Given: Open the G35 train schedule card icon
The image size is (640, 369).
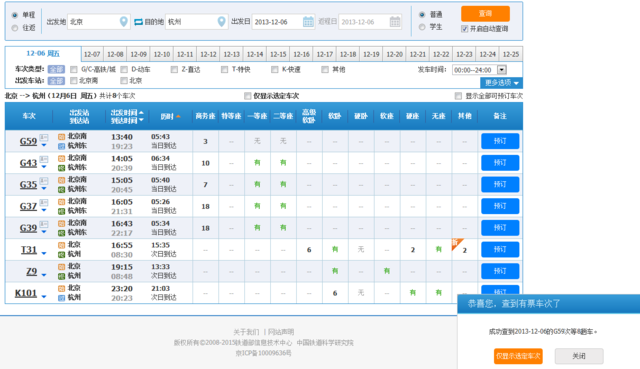Looking at the screenshot, I should coord(44,180).
